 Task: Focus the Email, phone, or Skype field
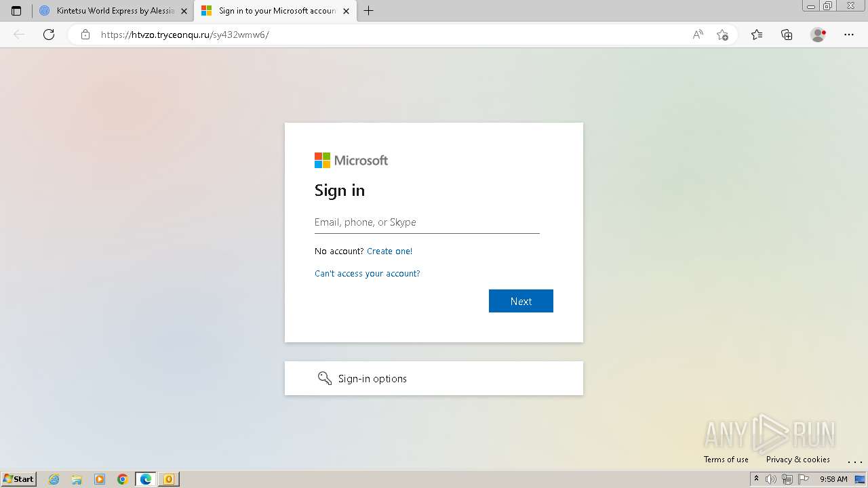(427, 222)
